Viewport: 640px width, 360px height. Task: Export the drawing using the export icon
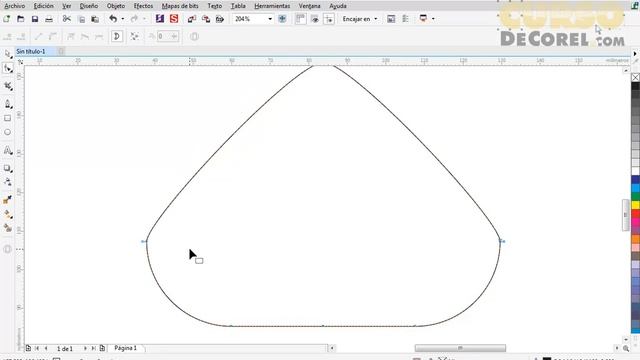pos(206,19)
